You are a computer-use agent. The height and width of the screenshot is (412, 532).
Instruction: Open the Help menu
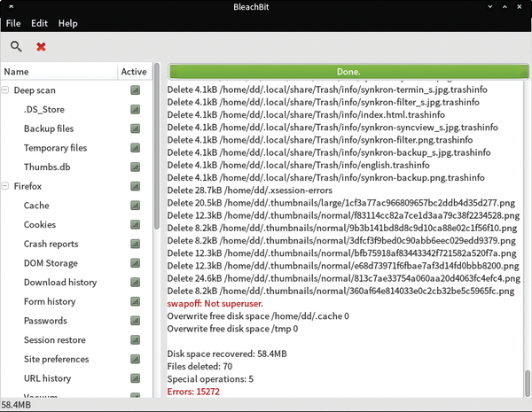(x=68, y=23)
